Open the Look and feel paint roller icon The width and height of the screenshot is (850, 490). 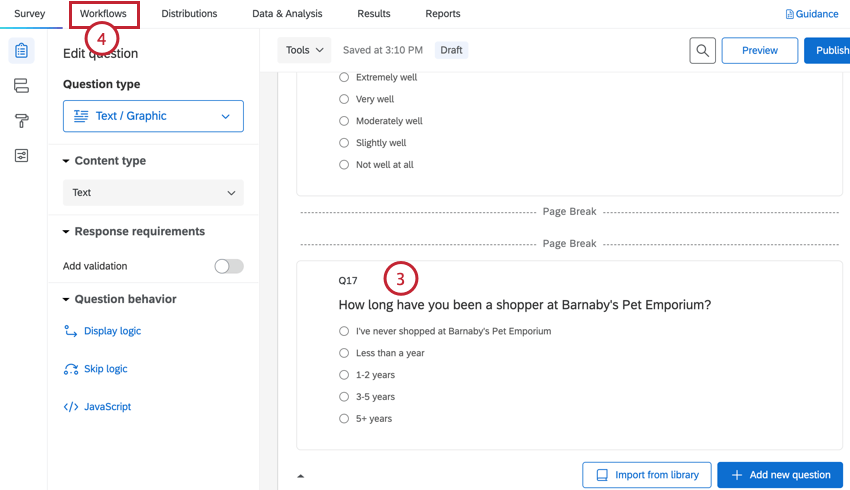pyautogui.click(x=21, y=121)
